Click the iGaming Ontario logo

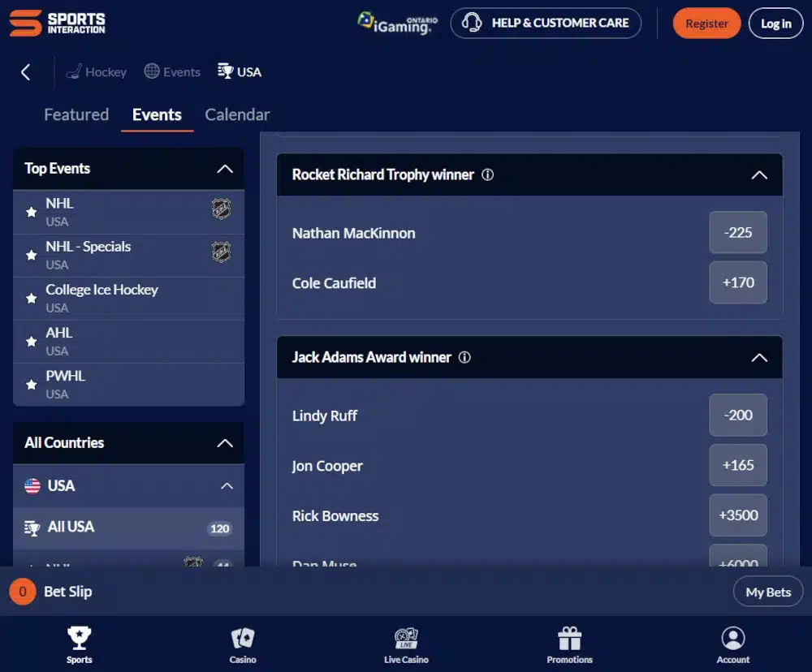pyautogui.click(x=398, y=24)
